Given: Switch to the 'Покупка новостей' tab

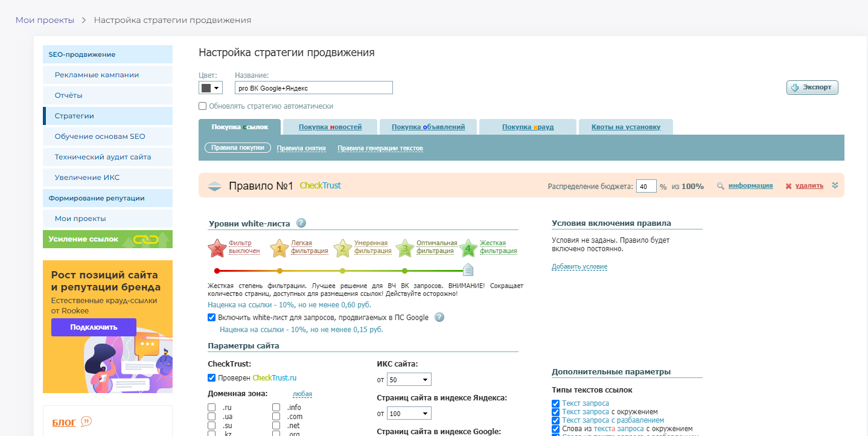Looking at the screenshot, I should [330, 127].
